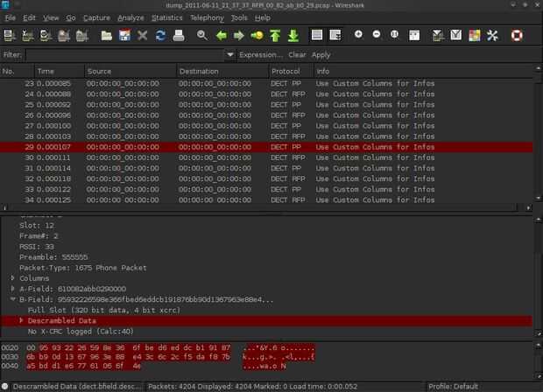Go back in packet history arrow
543x392 pixels.
[221, 35]
